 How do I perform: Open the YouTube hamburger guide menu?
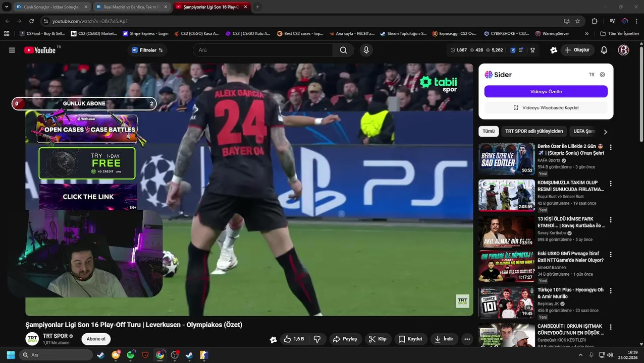pyautogui.click(x=12, y=50)
